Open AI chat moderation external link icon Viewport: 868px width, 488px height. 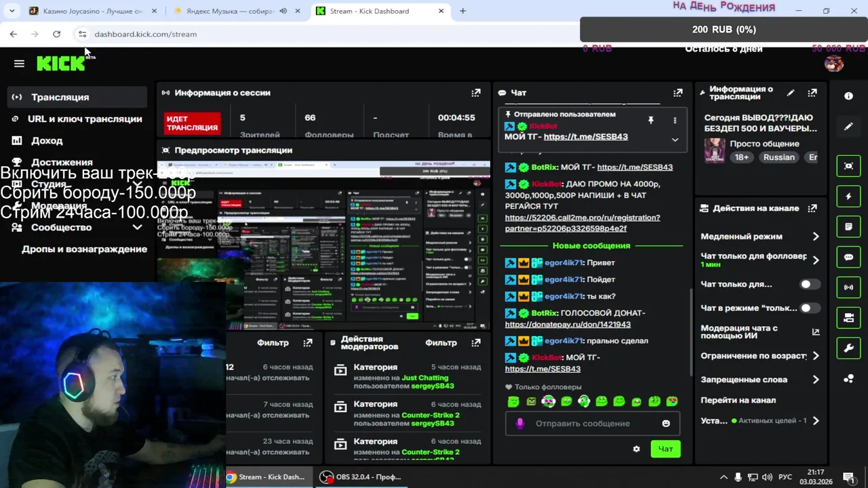point(816,332)
